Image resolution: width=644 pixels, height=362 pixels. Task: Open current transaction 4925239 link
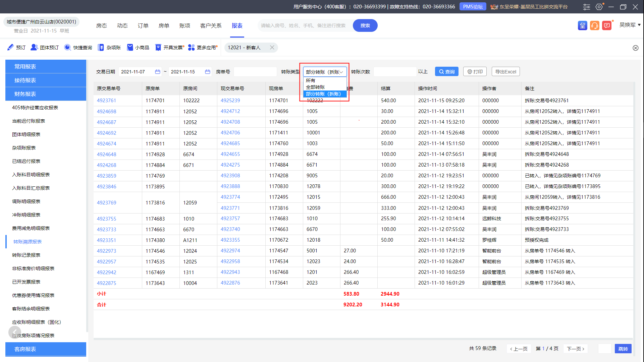(x=230, y=101)
